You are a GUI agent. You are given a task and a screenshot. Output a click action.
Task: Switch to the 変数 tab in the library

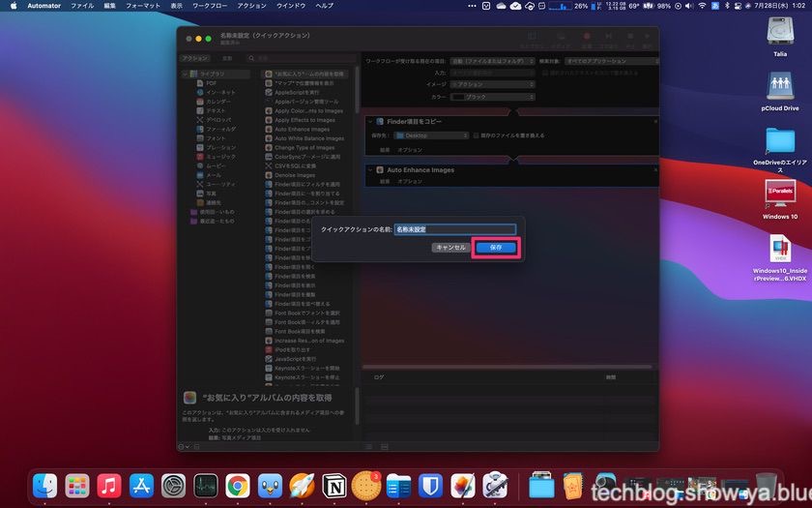(x=228, y=58)
